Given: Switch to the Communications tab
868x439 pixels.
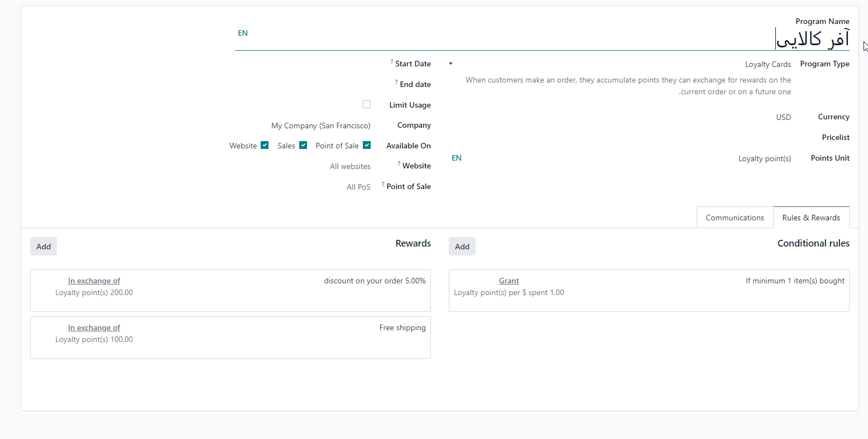Looking at the screenshot, I should coord(735,218).
